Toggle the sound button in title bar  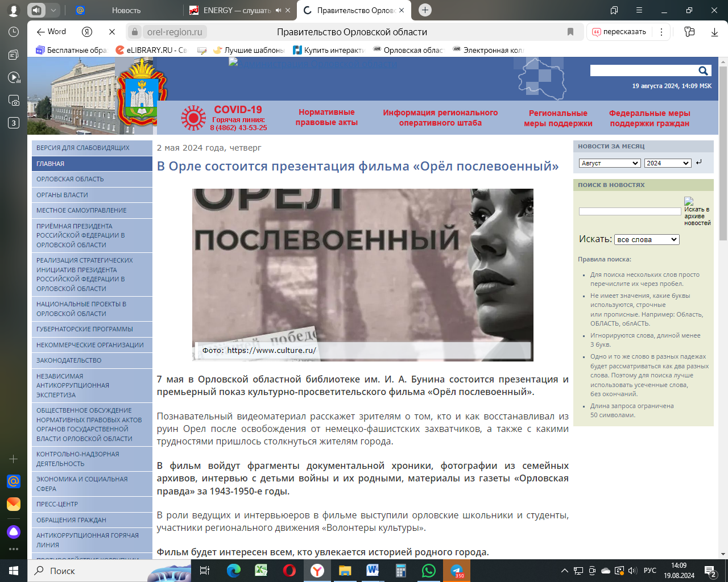click(36, 10)
